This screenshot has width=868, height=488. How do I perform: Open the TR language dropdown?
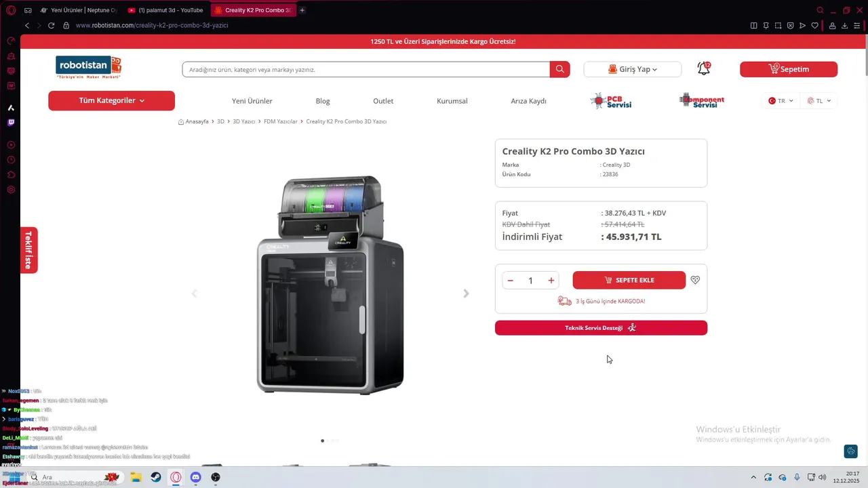(780, 101)
